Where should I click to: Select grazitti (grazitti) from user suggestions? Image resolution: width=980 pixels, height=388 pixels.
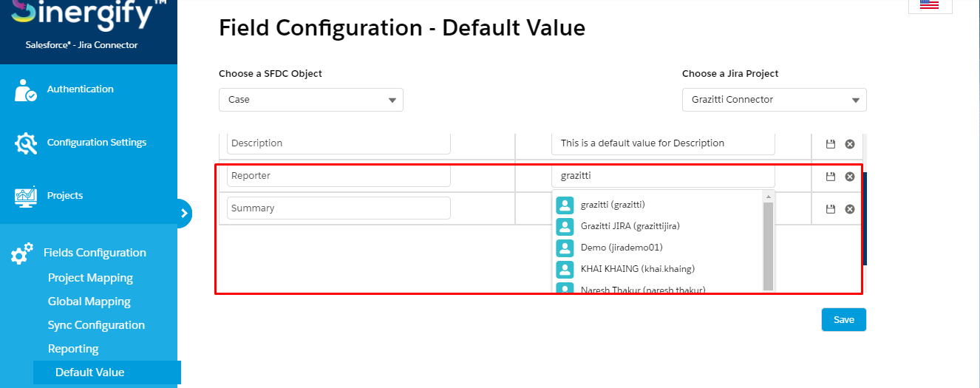click(x=613, y=205)
